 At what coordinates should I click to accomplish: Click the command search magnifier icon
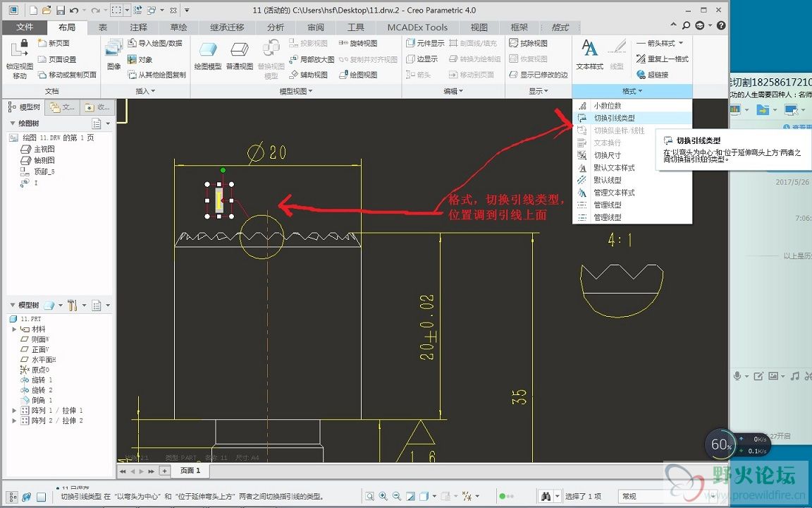686,25
